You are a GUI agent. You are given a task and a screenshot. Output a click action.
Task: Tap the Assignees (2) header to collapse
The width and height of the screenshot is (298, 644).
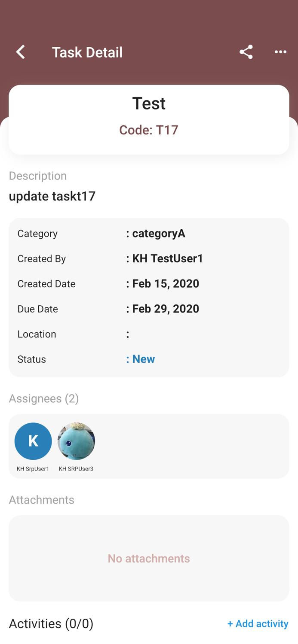click(44, 398)
